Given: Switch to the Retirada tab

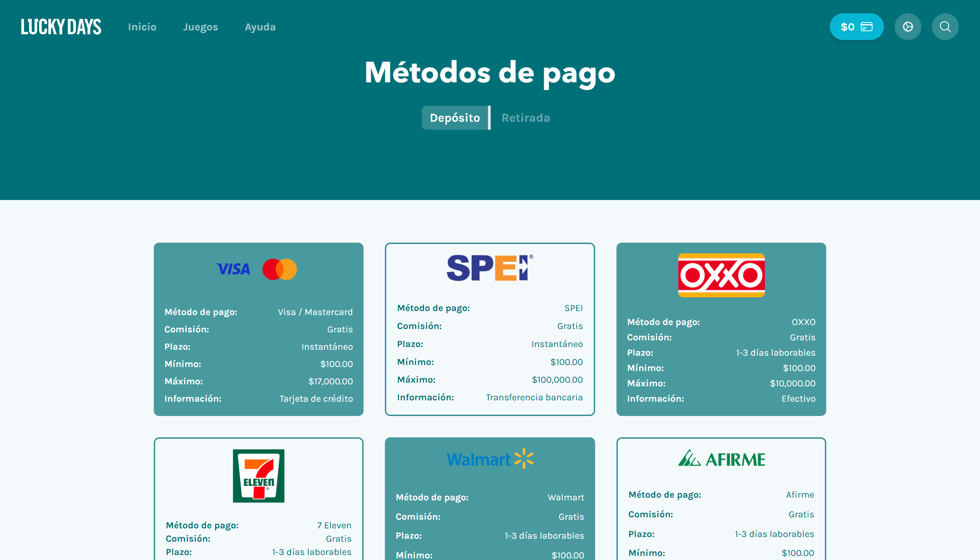Looking at the screenshot, I should [x=525, y=118].
